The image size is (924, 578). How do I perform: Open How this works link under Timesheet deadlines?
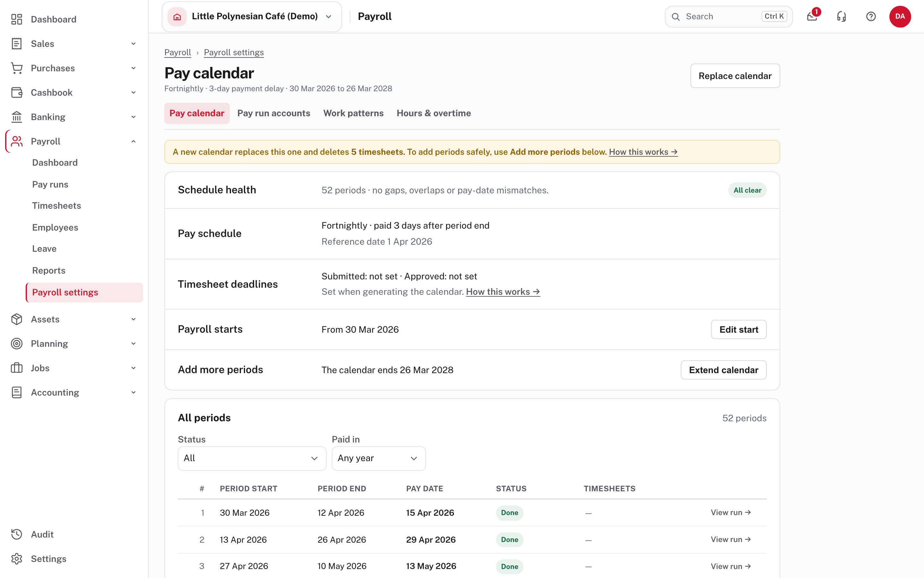[503, 292]
